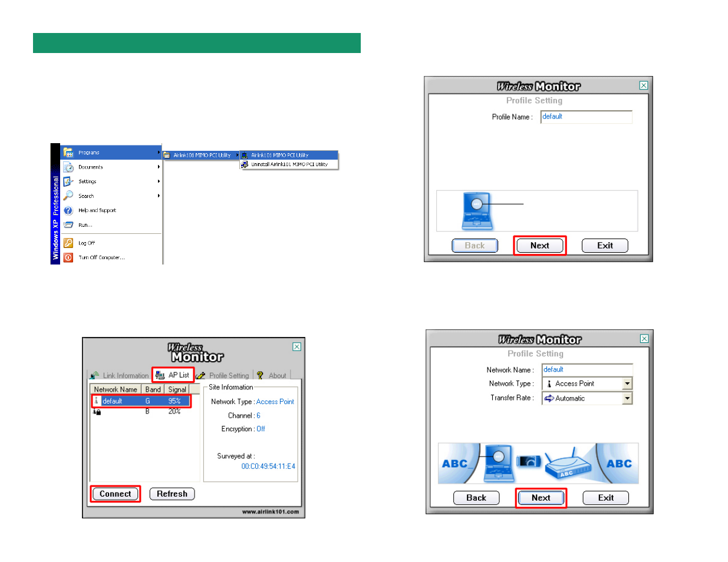728x562 pixels.
Task: Click Exit in the Network Name dialog
Action: 606,498
